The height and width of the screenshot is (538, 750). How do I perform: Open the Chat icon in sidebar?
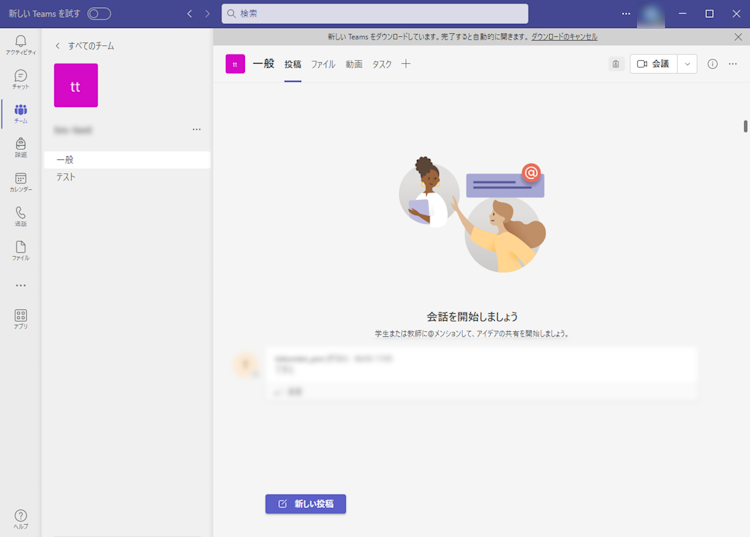(20, 78)
